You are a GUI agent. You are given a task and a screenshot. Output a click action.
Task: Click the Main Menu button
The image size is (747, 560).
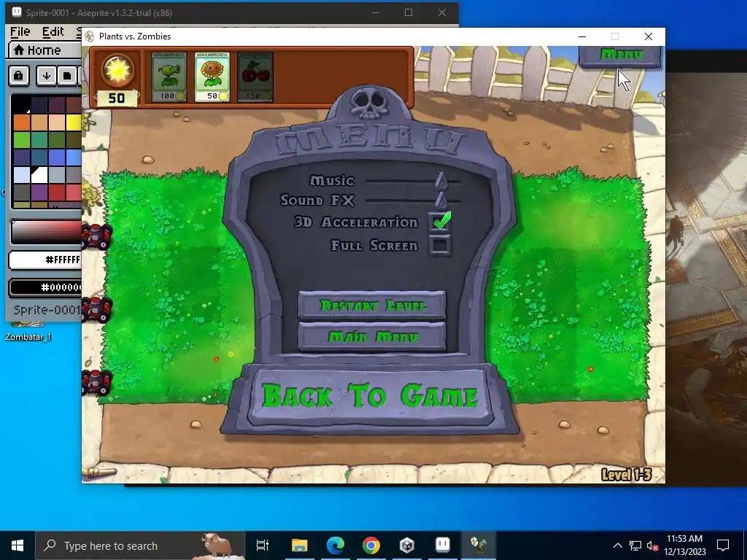click(x=371, y=337)
